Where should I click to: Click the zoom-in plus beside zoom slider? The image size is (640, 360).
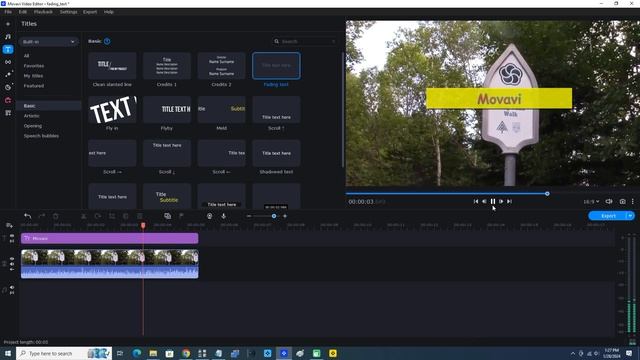[x=285, y=216]
